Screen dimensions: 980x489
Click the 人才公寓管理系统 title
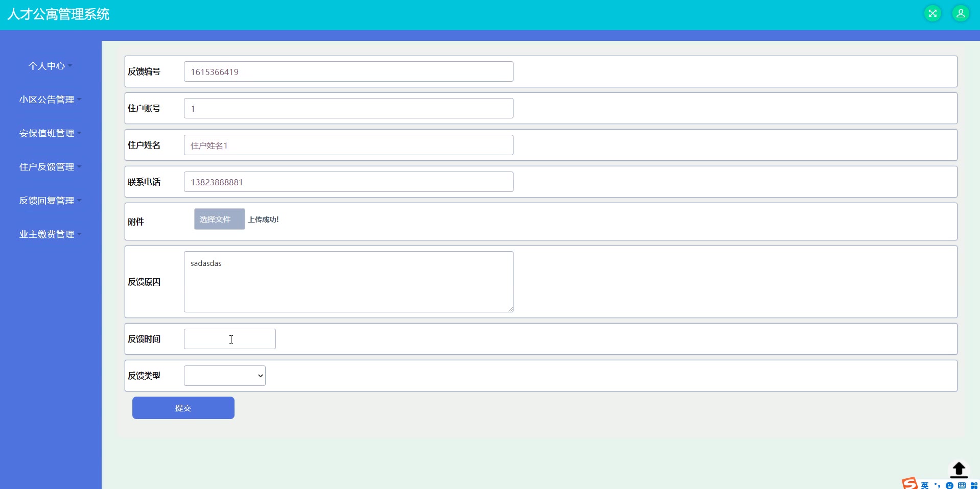click(x=58, y=14)
